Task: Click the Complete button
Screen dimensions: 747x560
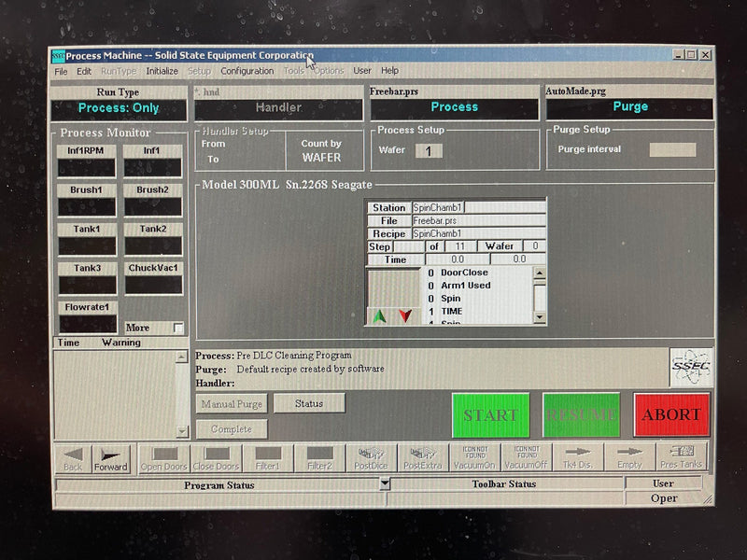Action: 232,429
